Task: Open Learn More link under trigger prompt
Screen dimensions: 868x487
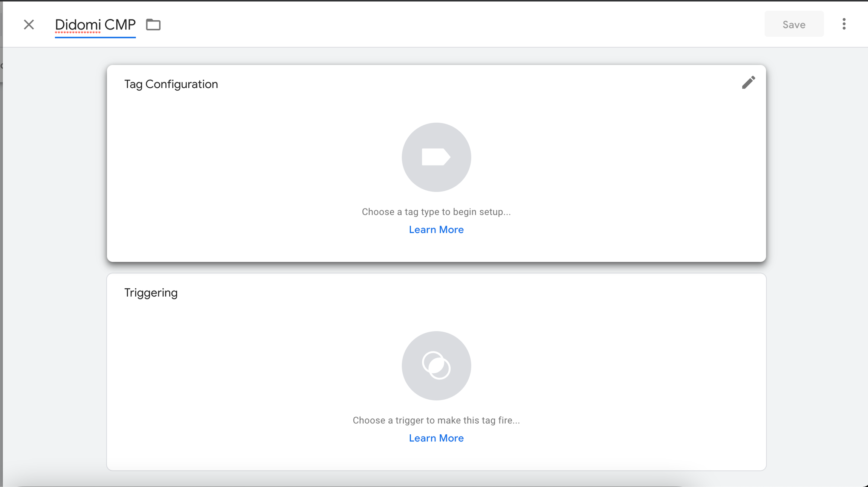Action: (436, 438)
